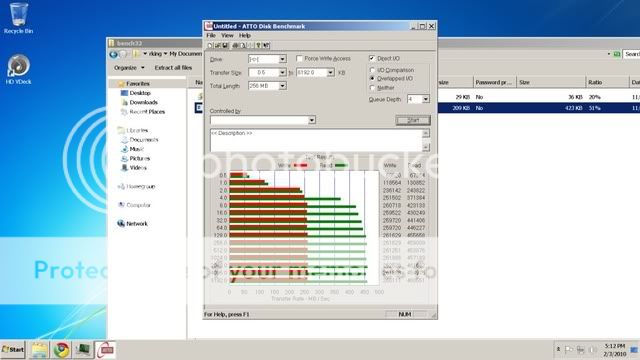Screen dimensions: 640x360
Task: Enable the Force Write Access checkbox
Action: [x=299, y=59]
